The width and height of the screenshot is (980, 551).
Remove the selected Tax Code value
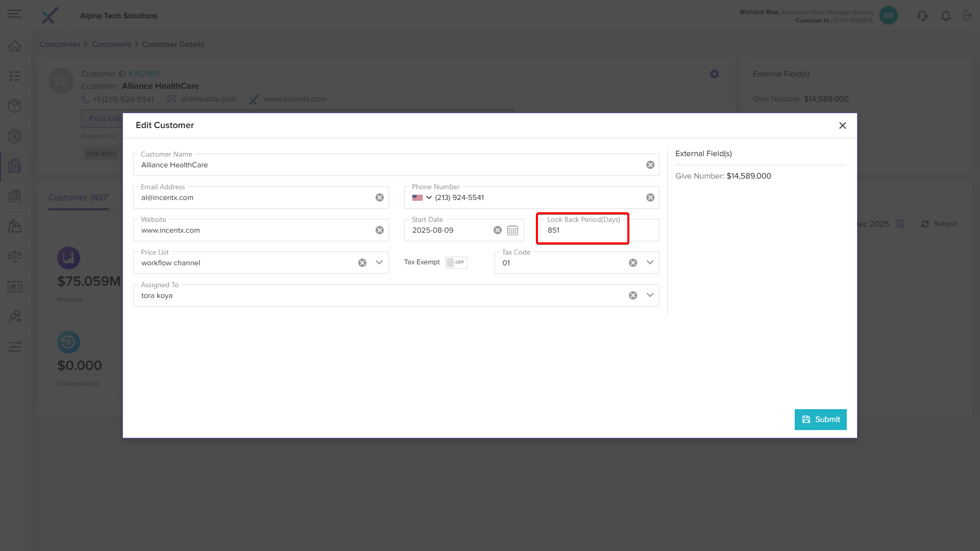click(x=633, y=263)
